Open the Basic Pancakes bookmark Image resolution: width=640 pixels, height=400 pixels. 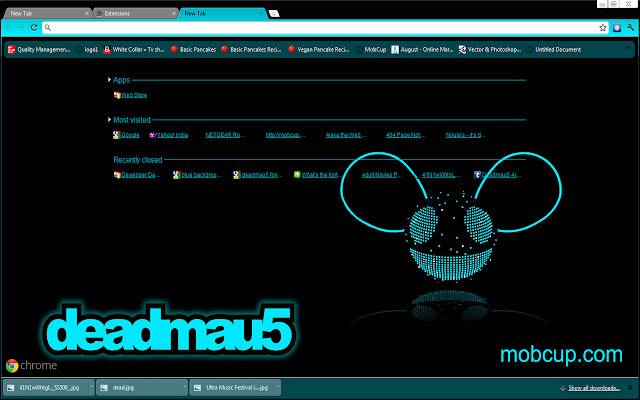tap(193, 50)
